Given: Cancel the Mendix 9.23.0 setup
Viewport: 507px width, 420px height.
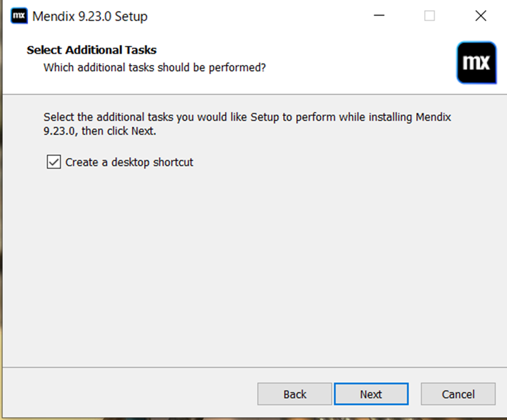Looking at the screenshot, I should [x=458, y=394].
